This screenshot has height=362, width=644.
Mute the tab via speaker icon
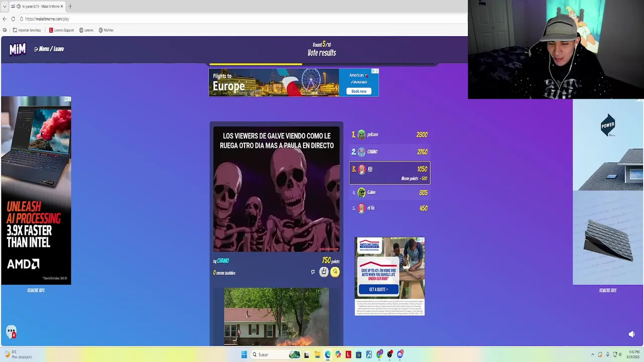click(x=19, y=6)
